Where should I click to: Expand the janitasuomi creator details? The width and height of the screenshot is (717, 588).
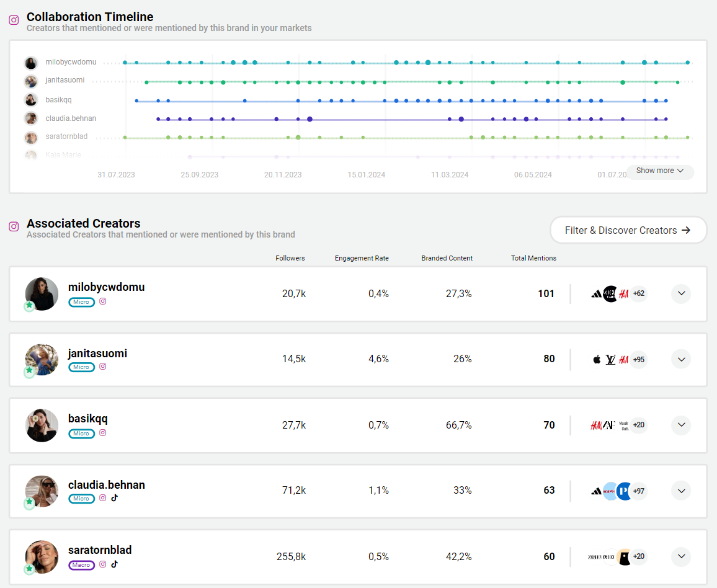pyautogui.click(x=681, y=359)
